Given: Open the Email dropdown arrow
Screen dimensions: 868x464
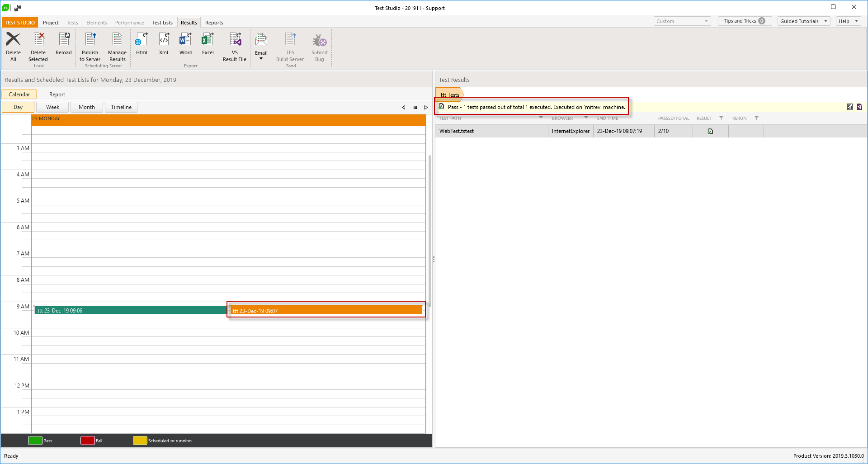Looking at the screenshot, I should (x=261, y=59).
